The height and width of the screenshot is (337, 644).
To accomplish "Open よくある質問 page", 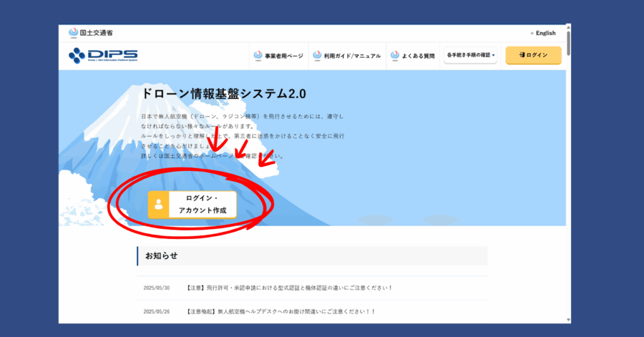I will click(413, 56).
